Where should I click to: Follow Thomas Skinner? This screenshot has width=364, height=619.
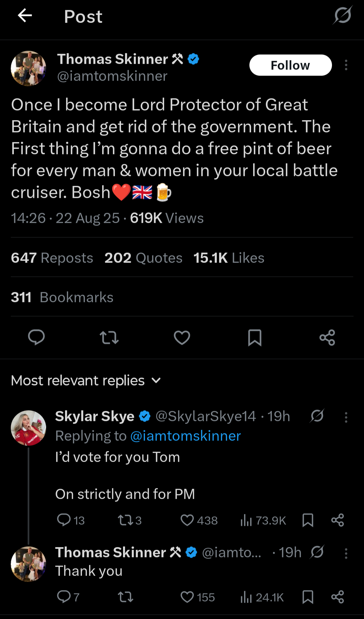click(x=290, y=65)
